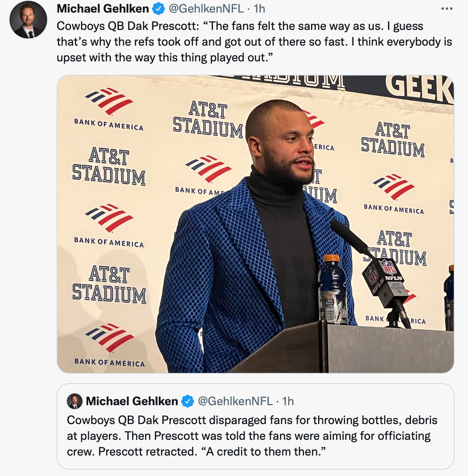
Task: Open the quoted tweet about fans throwing bottles
Action: 252,436
